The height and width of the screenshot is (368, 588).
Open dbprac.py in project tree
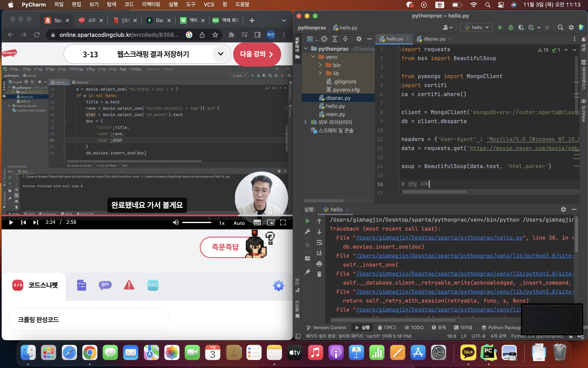(x=338, y=98)
